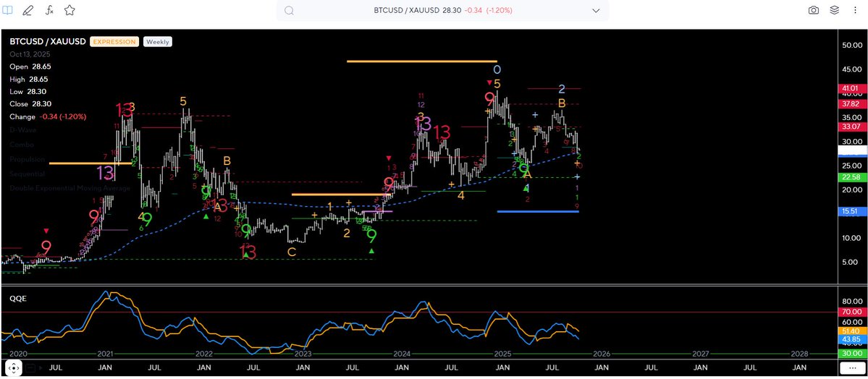868x379 pixels.
Task: Toggle the Sequential indicator label
Action: [27, 173]
